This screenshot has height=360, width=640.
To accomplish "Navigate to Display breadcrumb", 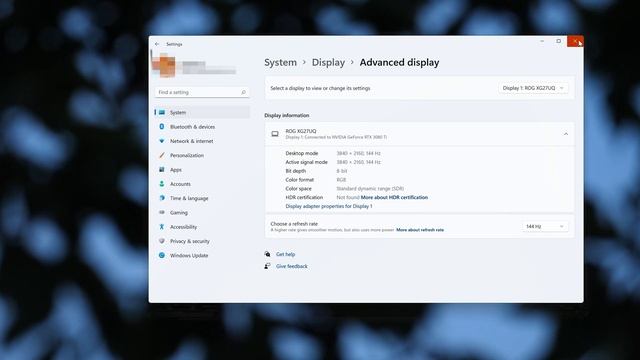I will pyautogui.click(x=328, y=62).
